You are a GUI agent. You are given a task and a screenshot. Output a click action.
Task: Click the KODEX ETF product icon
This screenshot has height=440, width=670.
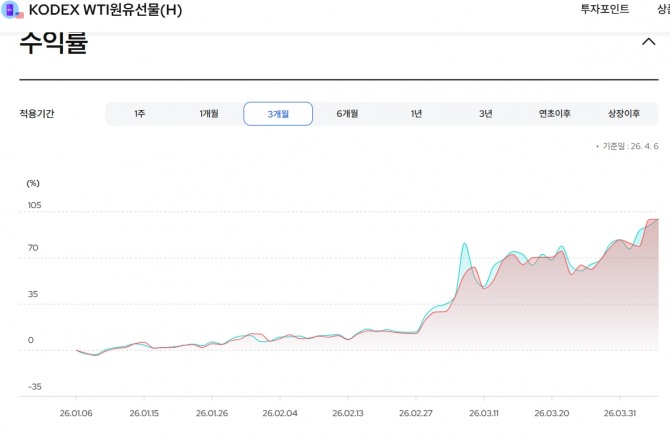(12, 10)
